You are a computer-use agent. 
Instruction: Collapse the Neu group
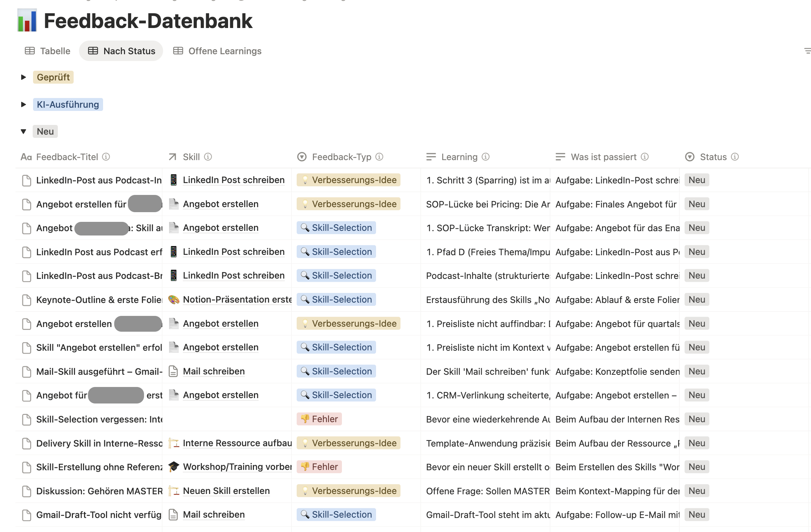pyautogui.click(x=24, y=131)
